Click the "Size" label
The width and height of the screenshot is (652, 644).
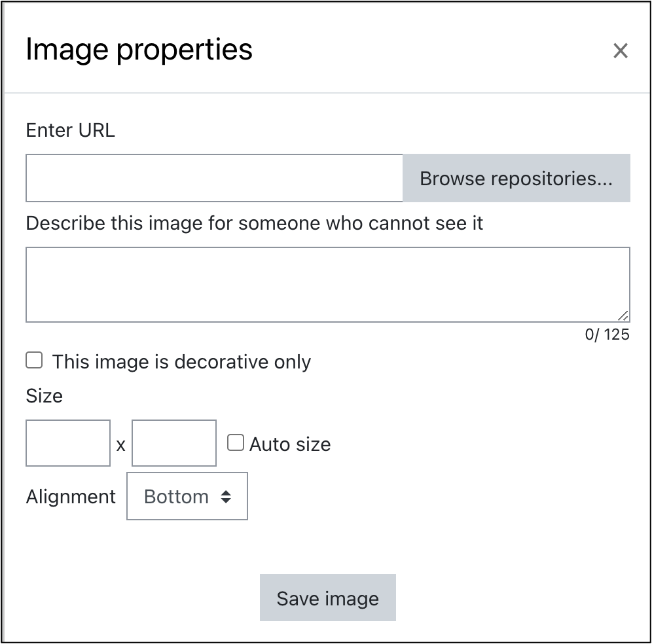pyautogui.click(x=43, y=396)
